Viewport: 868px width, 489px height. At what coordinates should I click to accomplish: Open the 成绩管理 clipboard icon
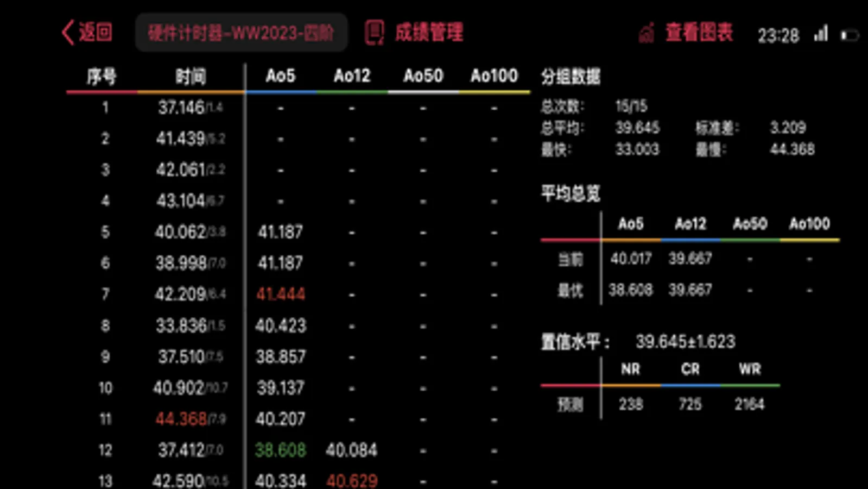tap(374, 33)
